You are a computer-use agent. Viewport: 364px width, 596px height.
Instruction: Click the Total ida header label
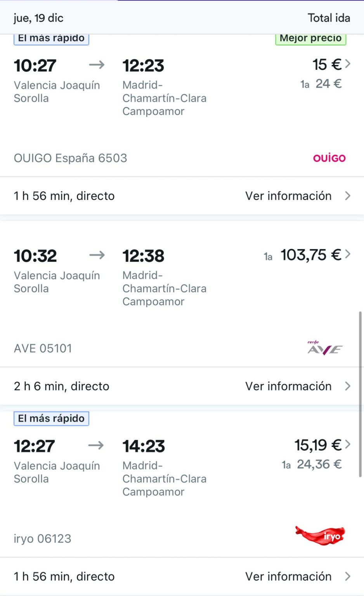coord(329,18)
